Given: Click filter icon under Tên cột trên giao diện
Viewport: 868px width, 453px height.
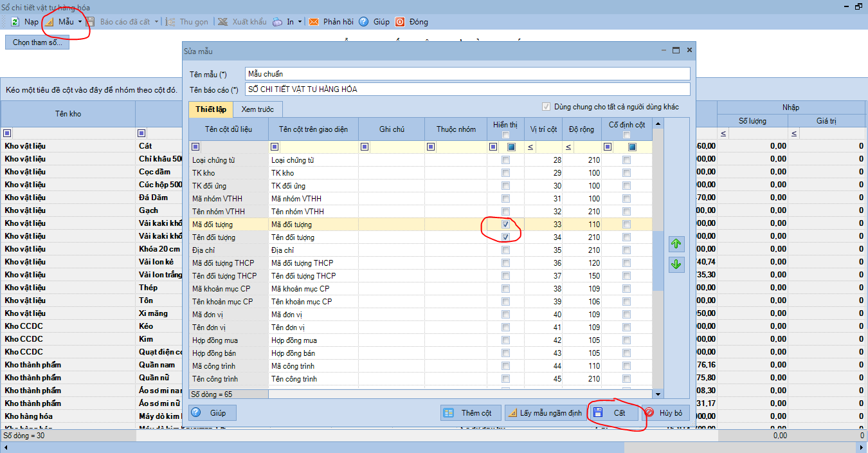Looking at the screenshot, I should click(x=275, y=147).
